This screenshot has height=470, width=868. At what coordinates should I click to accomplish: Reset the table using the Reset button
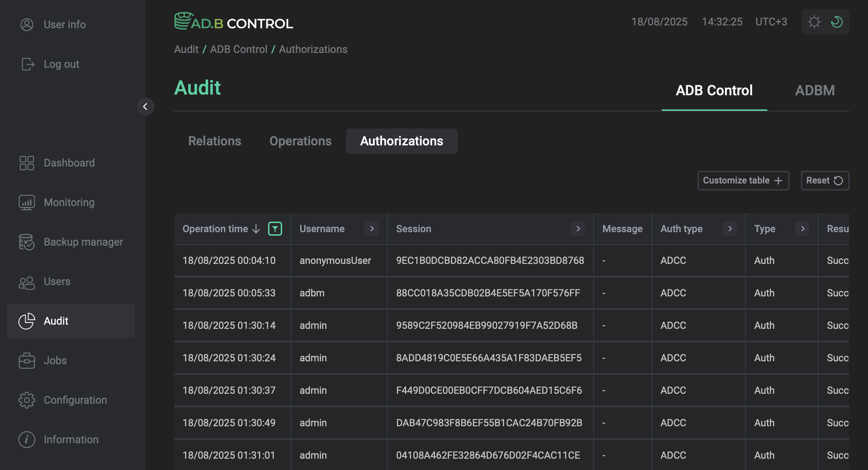[825, 180]
